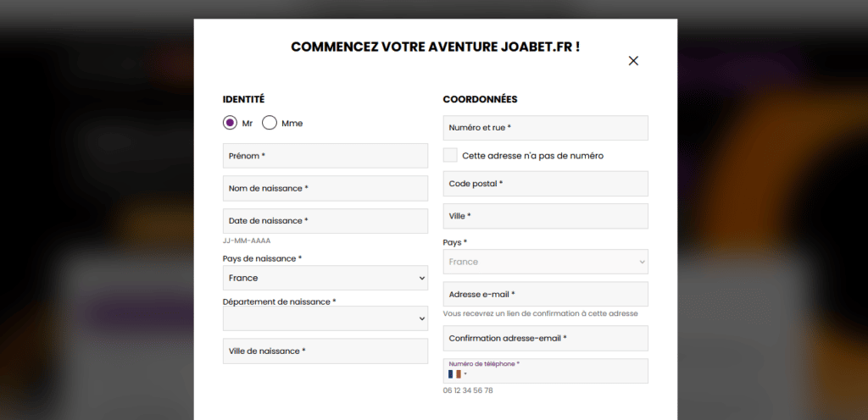Open the Département de naissance dropdown
This screenshot has width=868, height=420.
[325, 319]
